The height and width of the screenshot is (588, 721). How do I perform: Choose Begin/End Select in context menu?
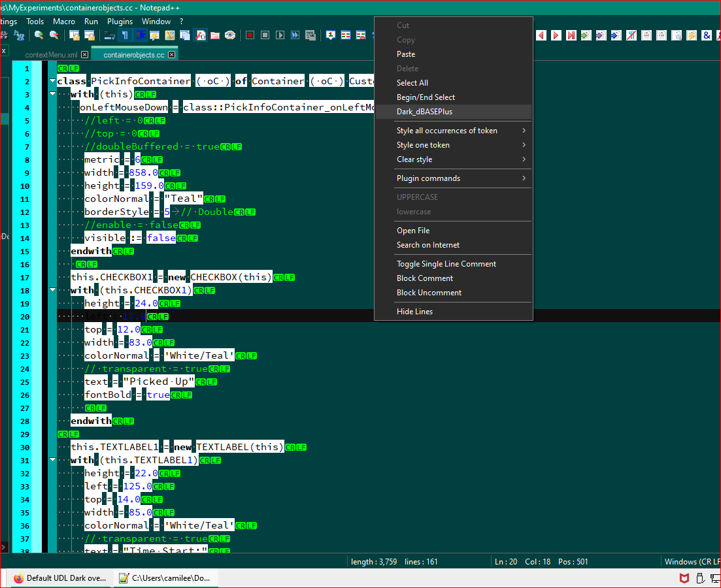454,97
